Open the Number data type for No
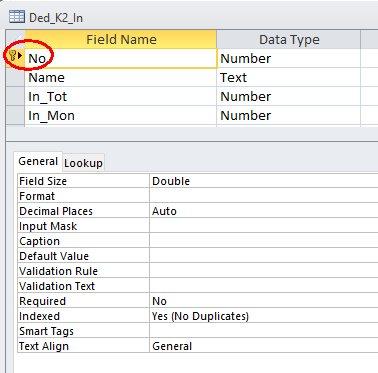Viewport: 378px width, 373px height. (289, 58)
